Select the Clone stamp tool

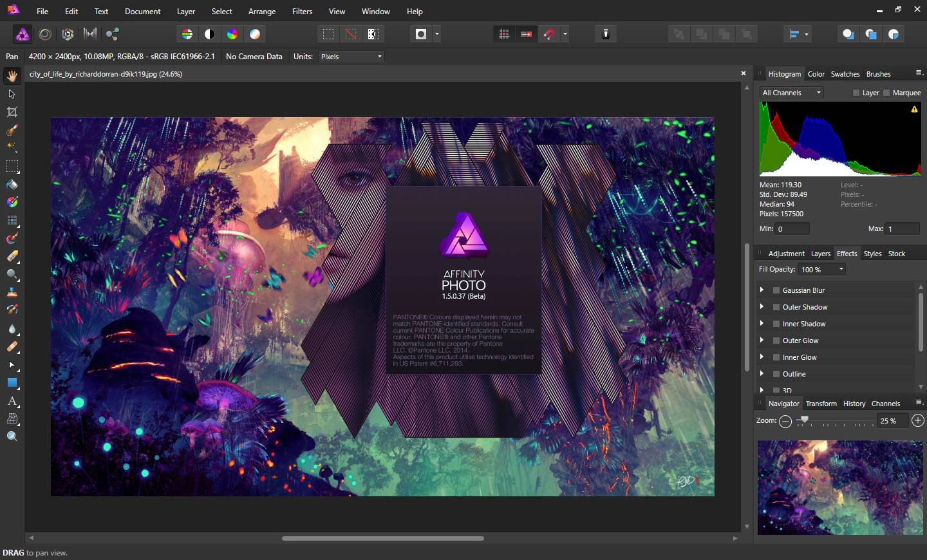(12, 293)
